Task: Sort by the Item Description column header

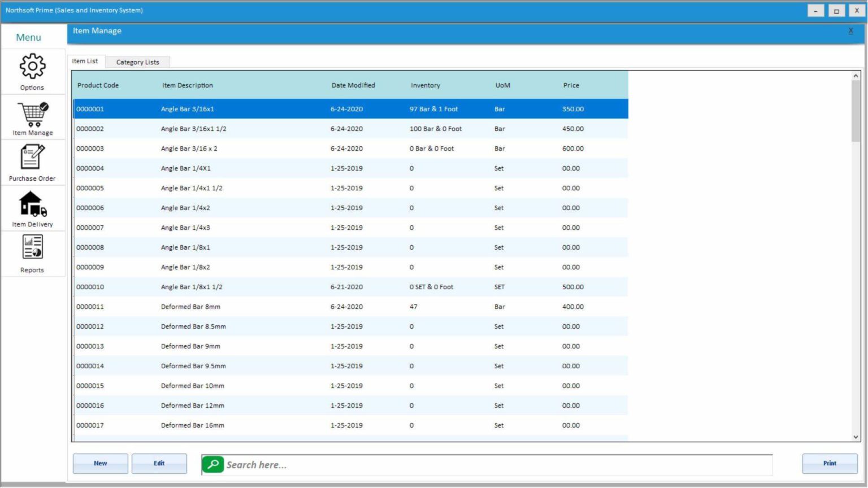Action: (187, 85)
